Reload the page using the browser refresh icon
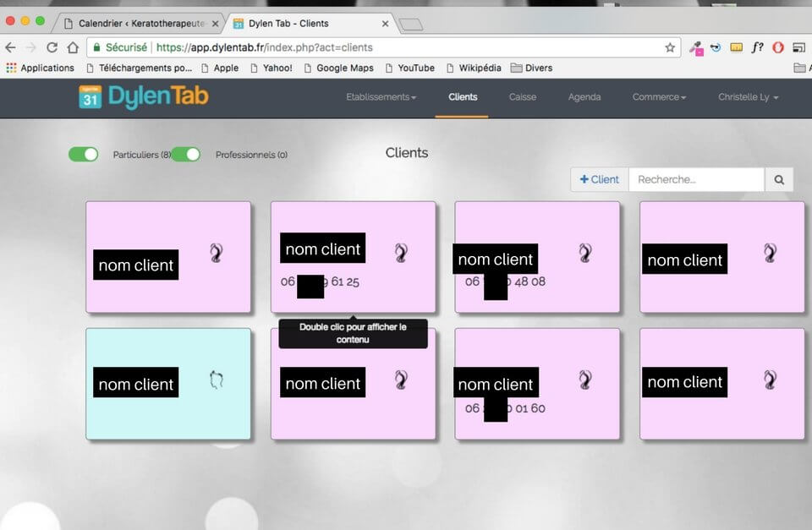 click(52, 48)
